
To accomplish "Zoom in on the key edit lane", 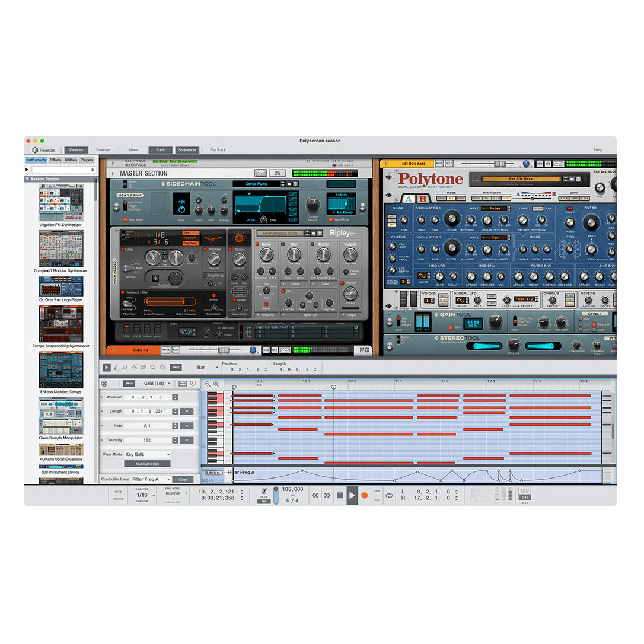I will pos(216,384).
